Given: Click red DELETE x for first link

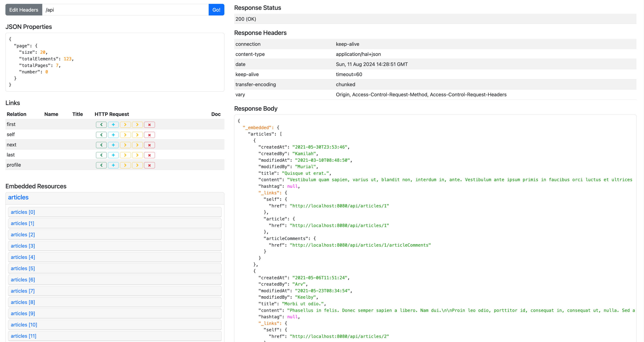Looking at the screenshot, I should point(149,125).
